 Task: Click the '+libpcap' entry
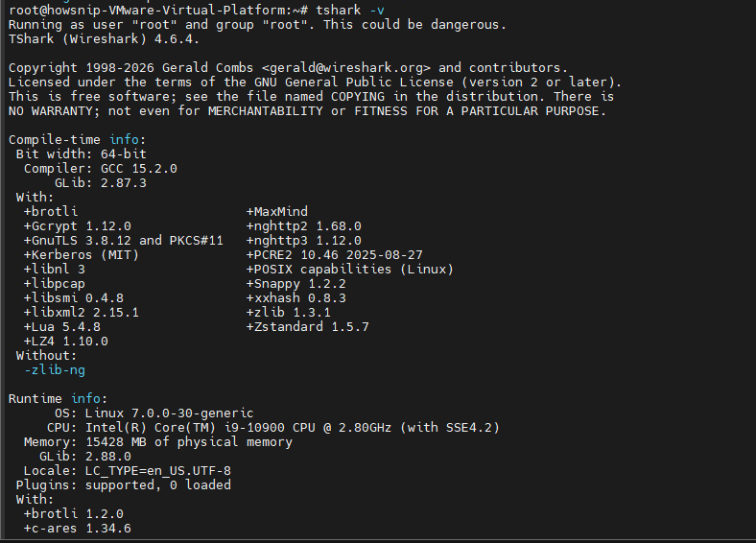tap(55, 284)
